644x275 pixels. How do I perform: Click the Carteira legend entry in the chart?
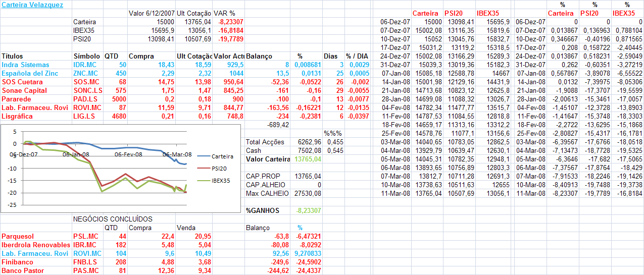(x=222, y=156)
